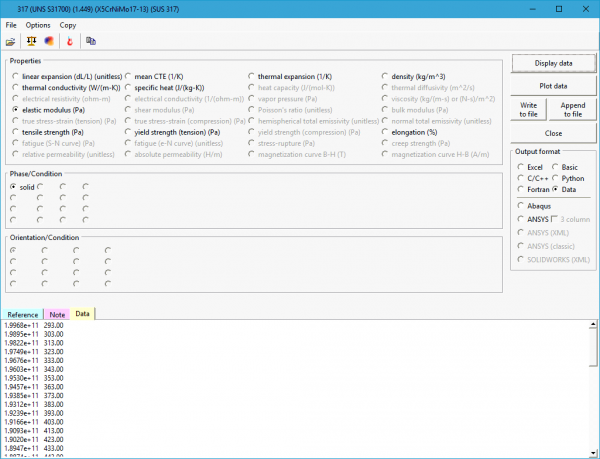
Task: Select elastic modulus (Pa) property
Action: [x=49, y=110]
